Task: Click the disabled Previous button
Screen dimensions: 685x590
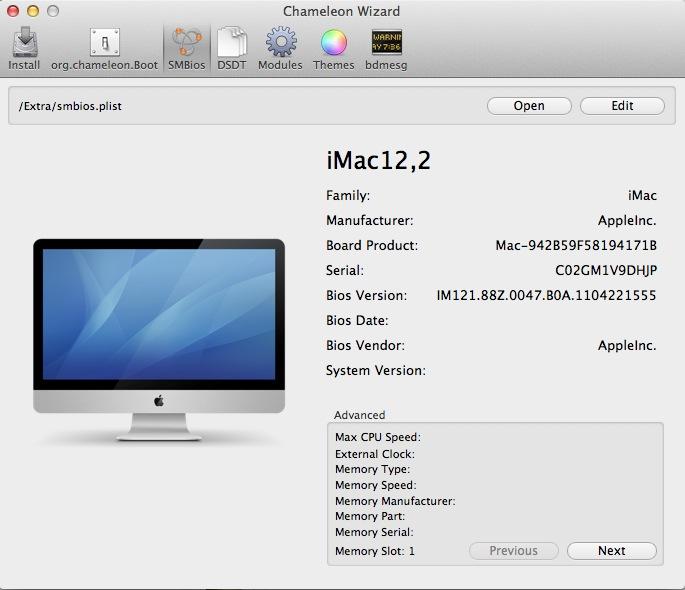Action: pyautogui.click(x=513, y=551)
